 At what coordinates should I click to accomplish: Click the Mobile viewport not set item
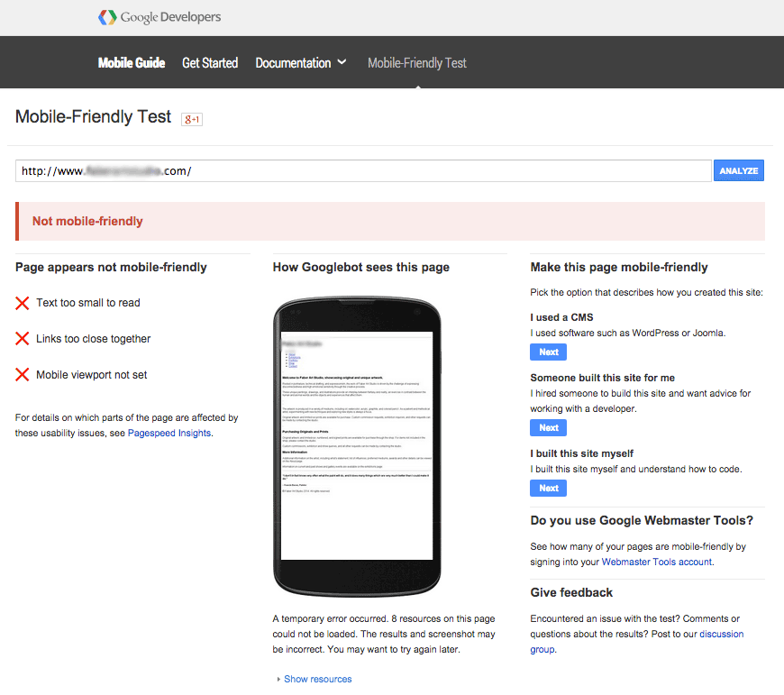point(92,375)
